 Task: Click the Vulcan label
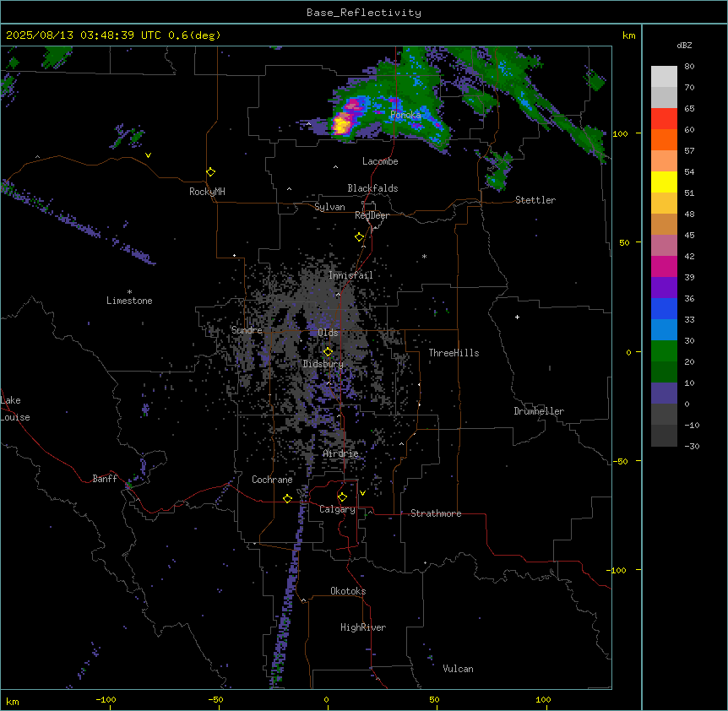[458, 669]
